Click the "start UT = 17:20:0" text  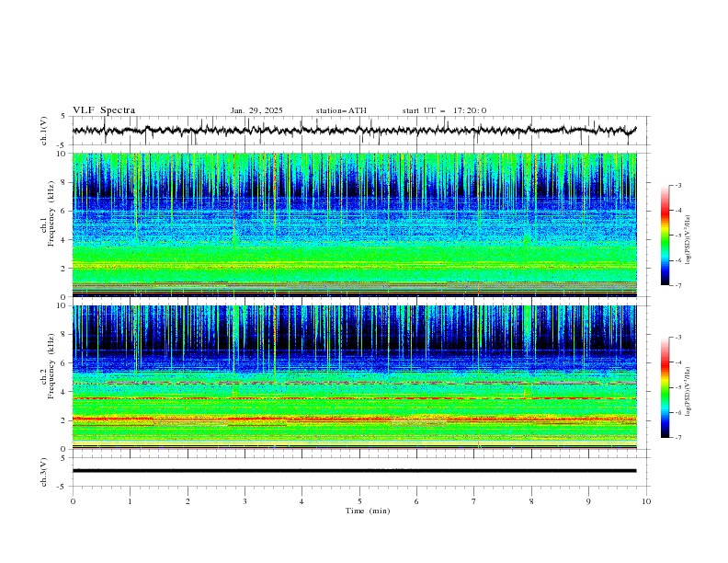(444, 110)
